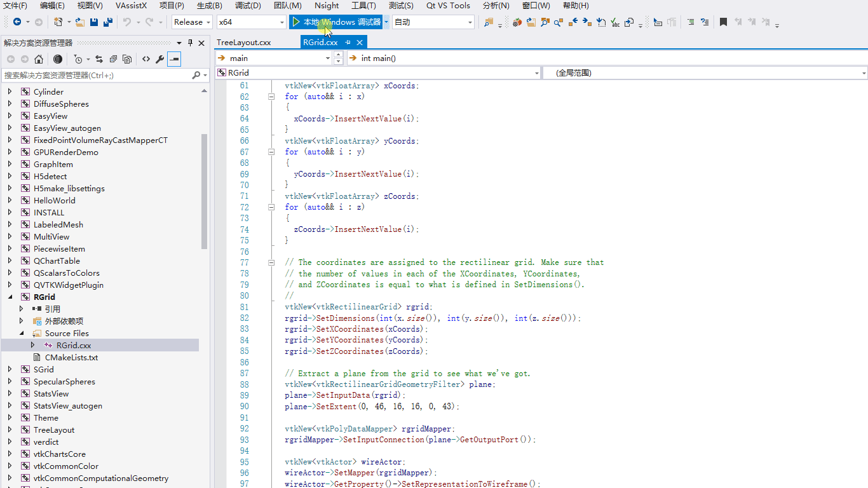Screen dimensions: 868x488
Task: Select the FixedPointVolumeRayCastMapperCT project
Action: pyautogui.click(x=100, y=140)
